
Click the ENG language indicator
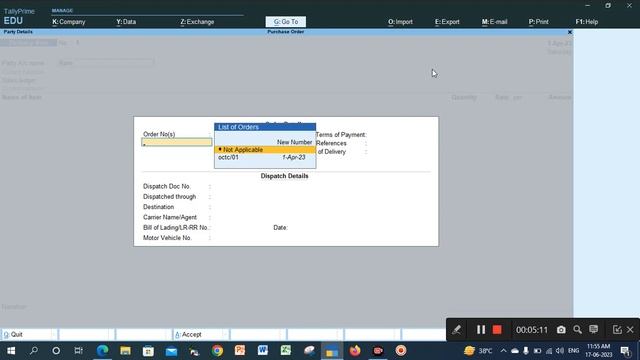[573, 351]
